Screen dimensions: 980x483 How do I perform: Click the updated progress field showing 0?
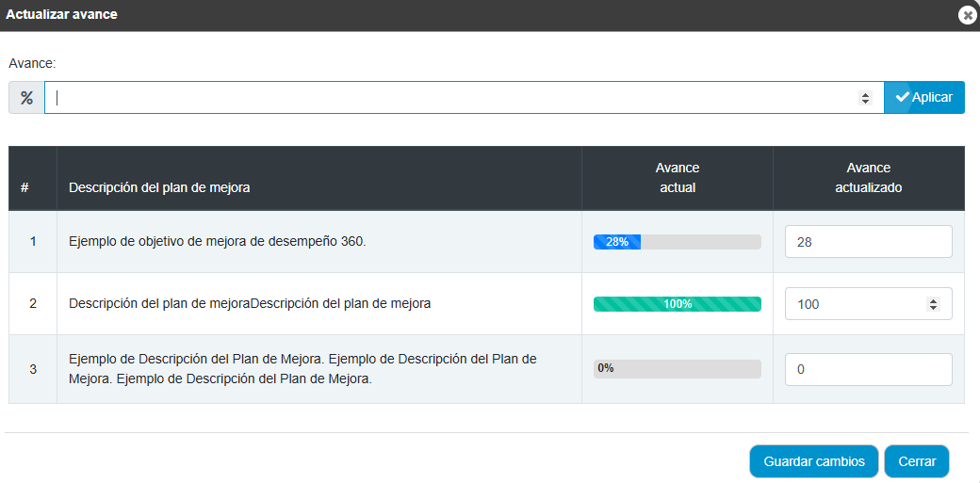[x=868, y=369]
